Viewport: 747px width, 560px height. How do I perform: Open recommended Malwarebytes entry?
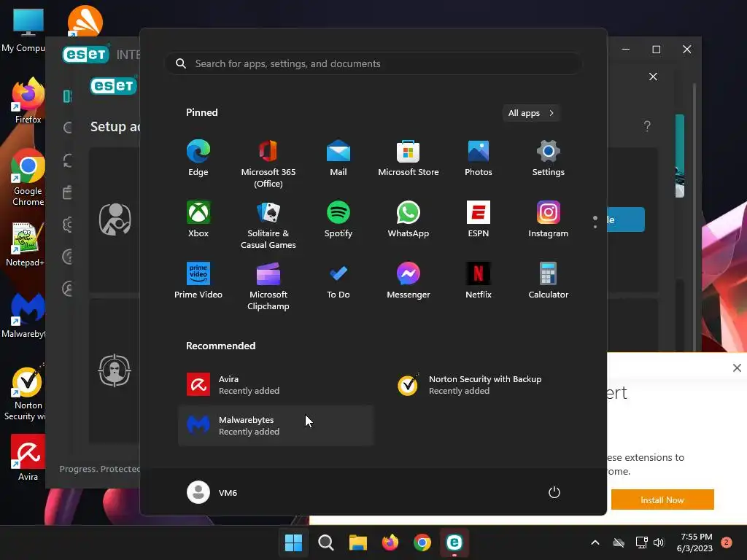click(275, 426)
